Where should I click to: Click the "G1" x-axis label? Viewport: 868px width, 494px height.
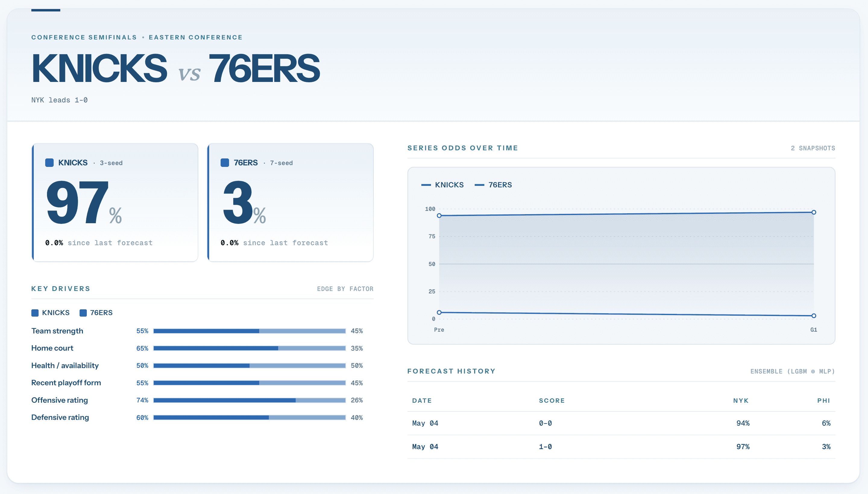click(814, 330)
